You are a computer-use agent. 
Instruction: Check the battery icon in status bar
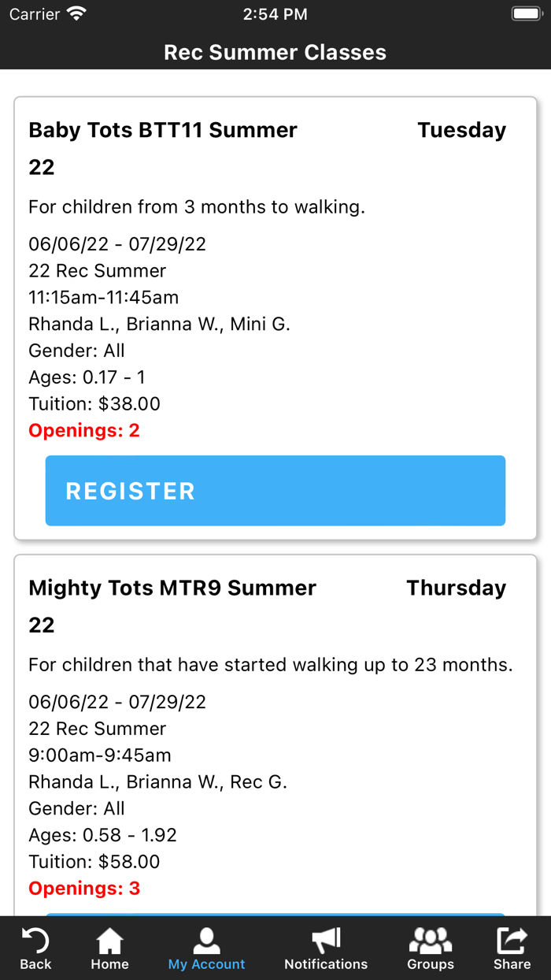point(525,14)
